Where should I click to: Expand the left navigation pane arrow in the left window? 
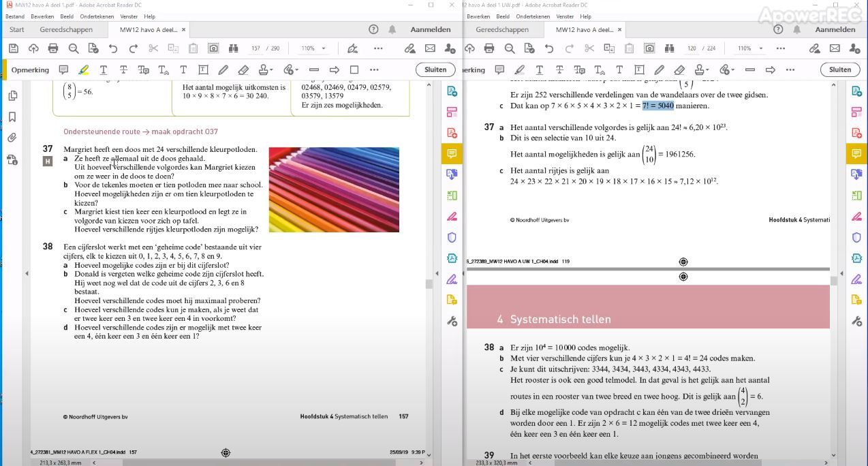tap(27, 273)
